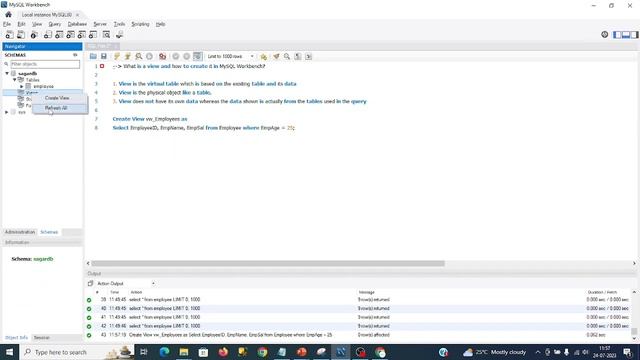Create a new stored procedure toolbar icon
The image size is (640, 360).
82,35
